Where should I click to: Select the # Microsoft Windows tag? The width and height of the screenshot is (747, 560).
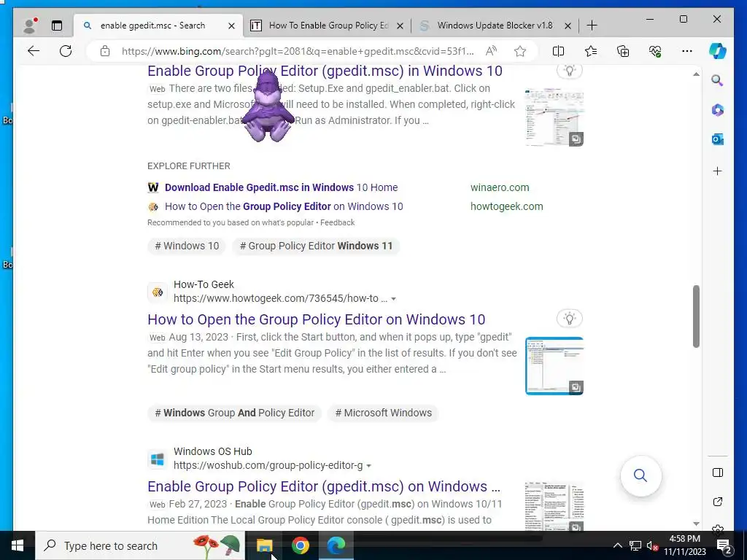(x=384, y=413)
